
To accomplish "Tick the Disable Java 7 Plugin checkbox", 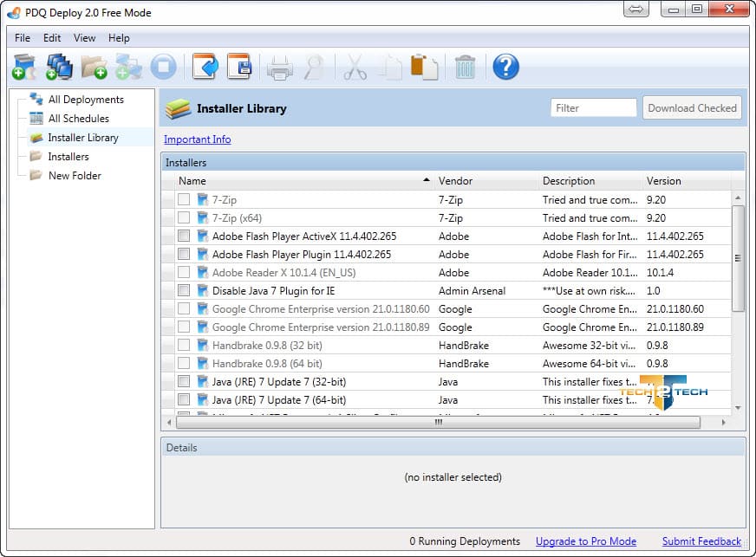I will [184, 290].
